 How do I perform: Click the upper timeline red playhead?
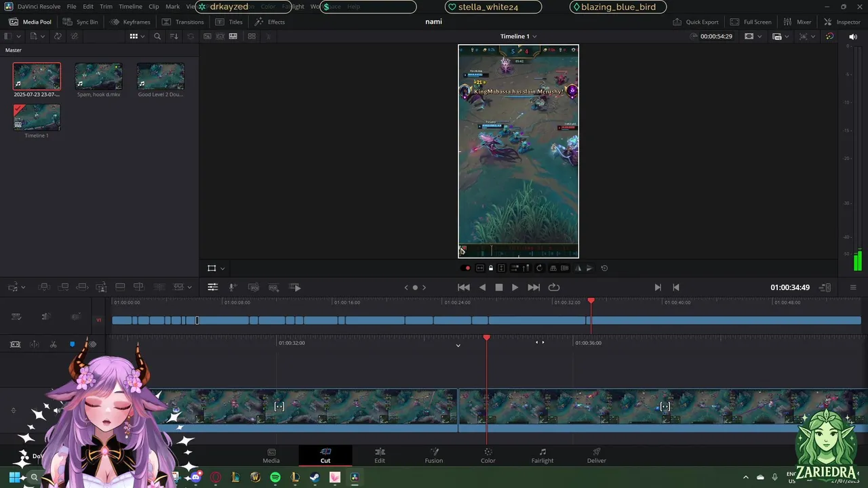(591, 300)
